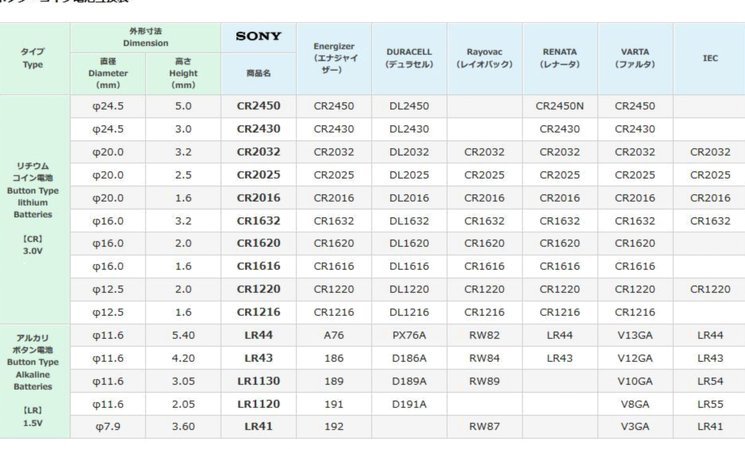Select the D191A cell
The height and width of the screenshot is (449, 745).
(409, 404)
